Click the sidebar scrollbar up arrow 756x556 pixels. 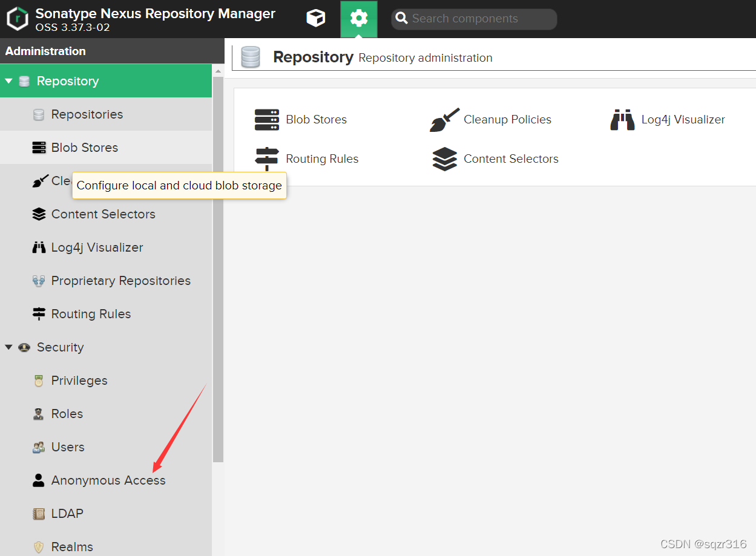tap(219, 70)
